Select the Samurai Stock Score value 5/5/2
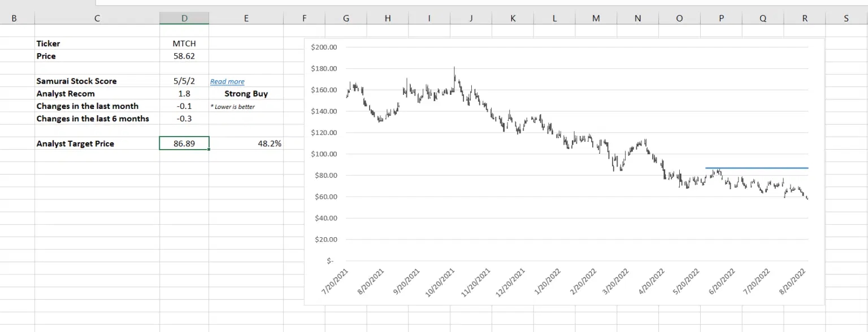 [x=184, y=81]
